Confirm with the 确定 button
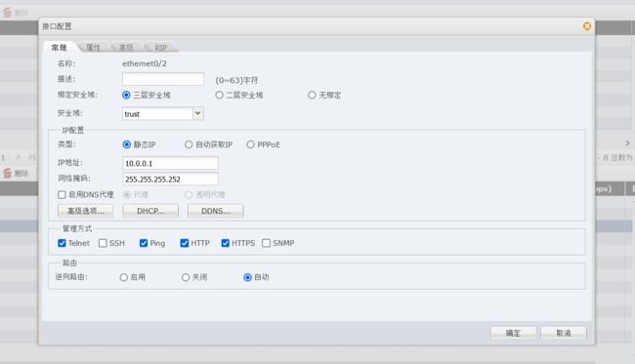Image resolution: width=635 pixels, height=364 pixels. (513, 333)
